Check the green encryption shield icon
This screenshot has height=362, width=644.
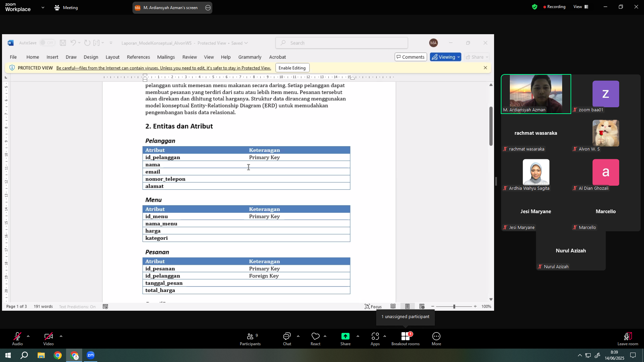[x=535, y=7]
